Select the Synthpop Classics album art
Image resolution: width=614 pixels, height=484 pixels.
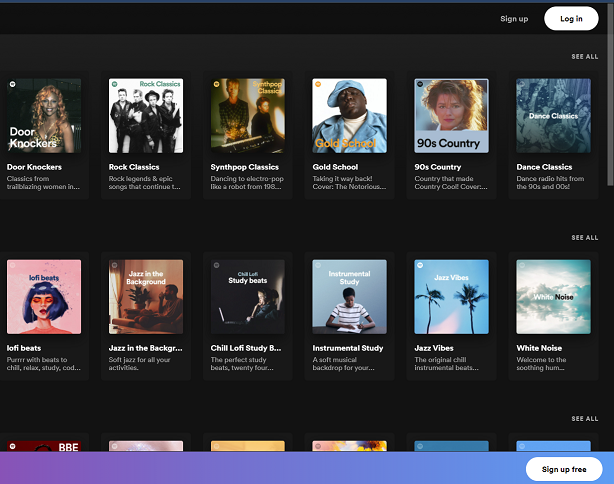click(x=248, y=115)
